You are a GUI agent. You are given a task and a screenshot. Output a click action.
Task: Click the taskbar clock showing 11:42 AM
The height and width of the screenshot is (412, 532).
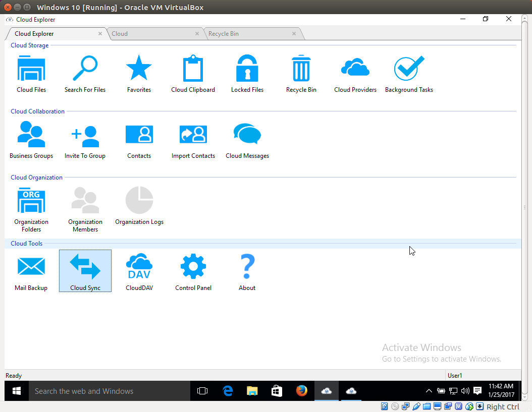coord(501,391)
